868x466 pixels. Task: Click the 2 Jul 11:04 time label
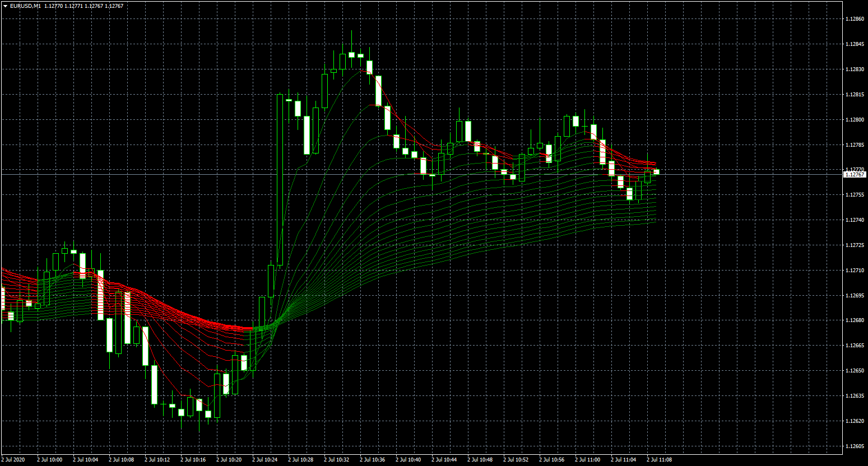[x=623, y=460]
